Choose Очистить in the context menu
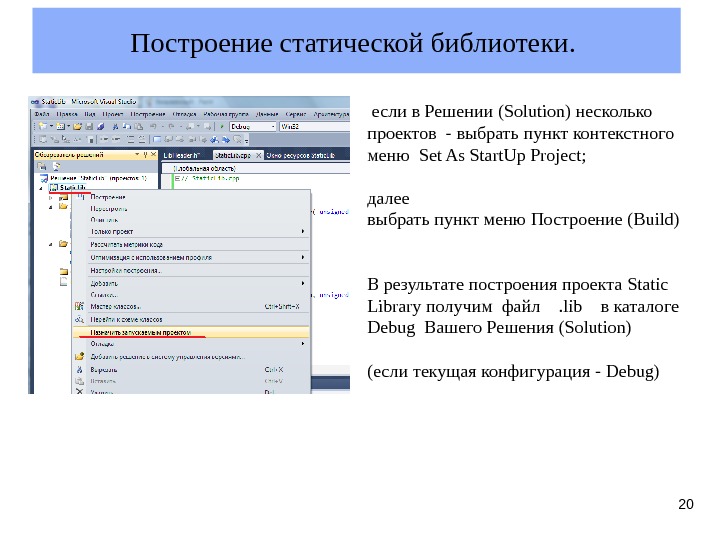 coord(191,220)
